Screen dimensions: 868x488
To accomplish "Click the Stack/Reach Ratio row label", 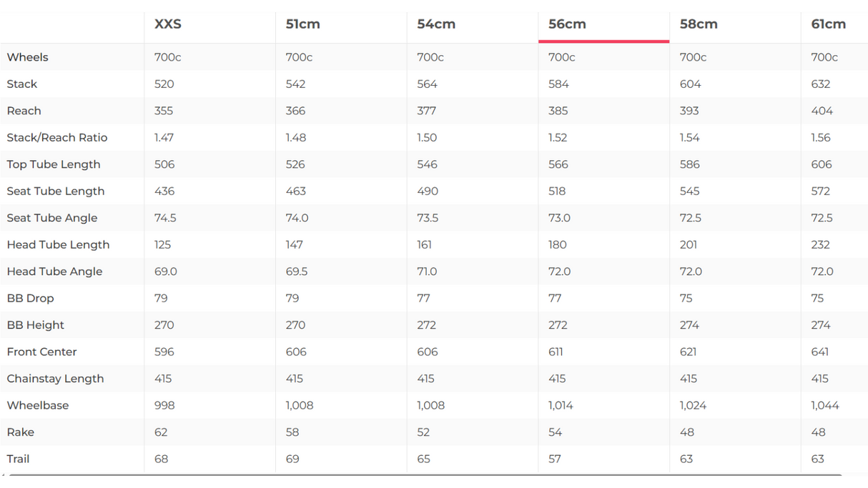I will [x=57, y=138].
